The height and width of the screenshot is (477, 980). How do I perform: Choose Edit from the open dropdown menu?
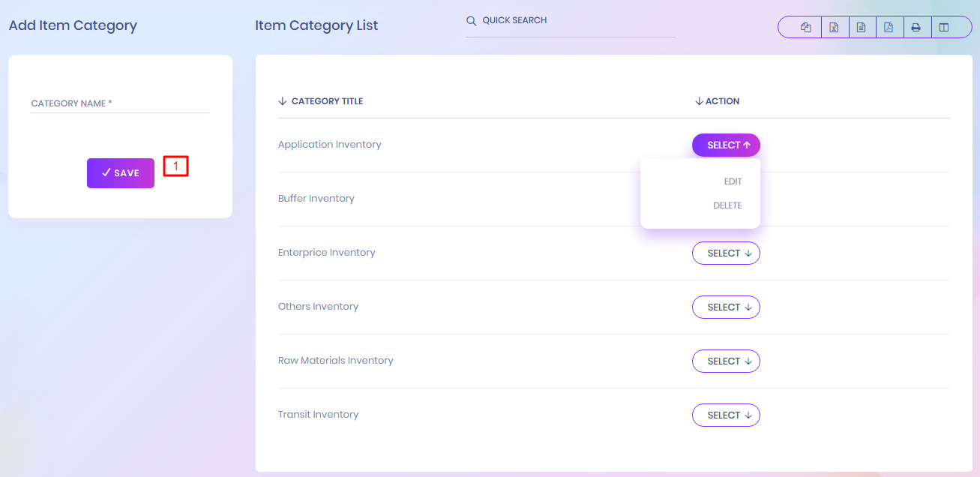pyautogui.click(x=732, y=181)
